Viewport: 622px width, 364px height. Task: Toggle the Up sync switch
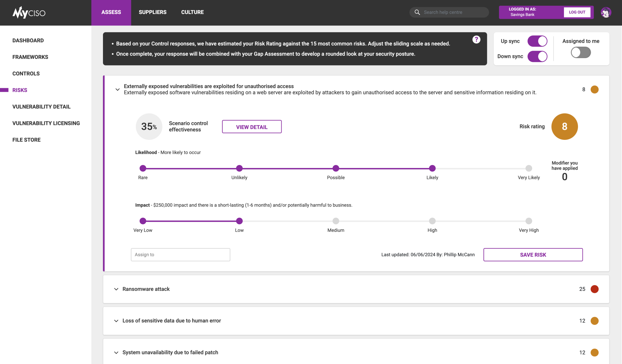coord(537,41)
